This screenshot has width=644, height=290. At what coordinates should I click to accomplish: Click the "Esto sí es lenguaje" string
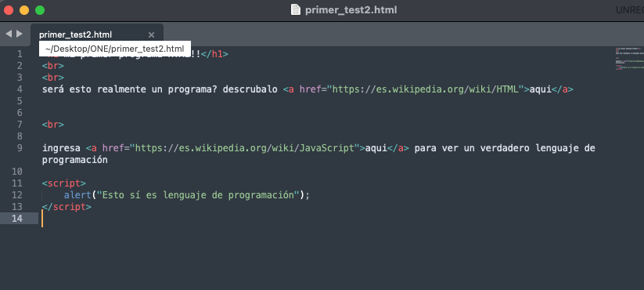[x=198, y=194]
